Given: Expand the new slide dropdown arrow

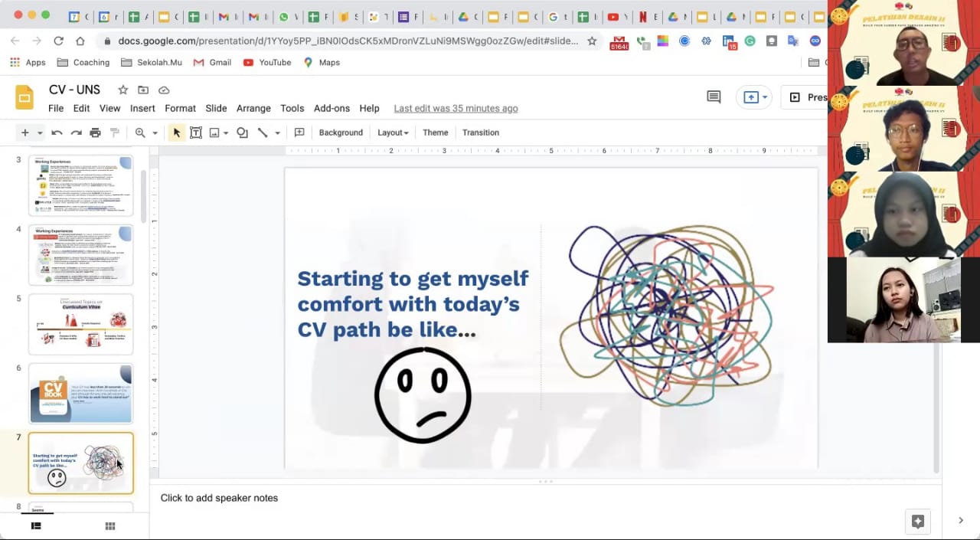Looking at the screenshot, I should point(40,133).
